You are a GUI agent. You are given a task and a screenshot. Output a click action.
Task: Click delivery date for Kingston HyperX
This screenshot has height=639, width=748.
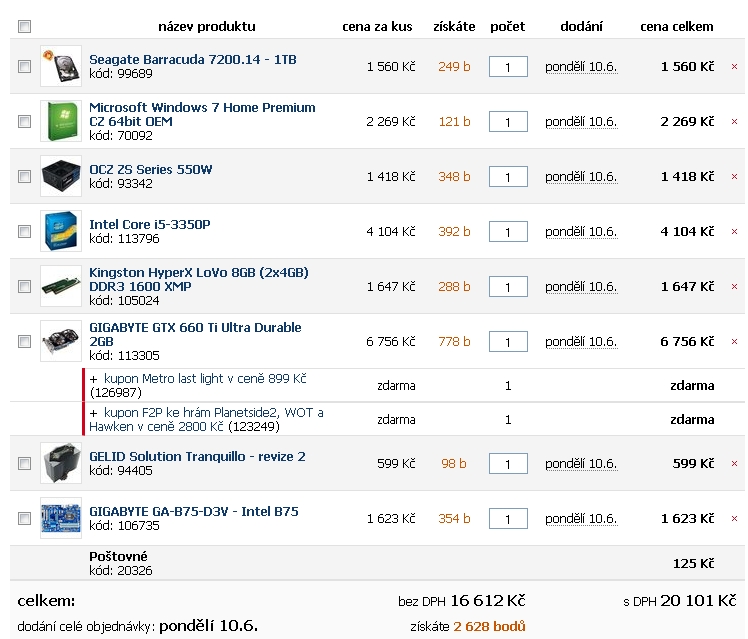[581, 286]
